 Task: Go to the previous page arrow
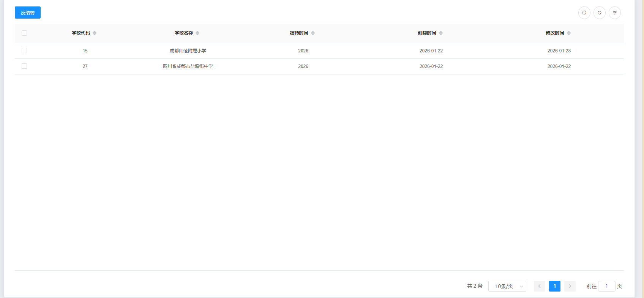pyautogui.click(x=539, y=286)
